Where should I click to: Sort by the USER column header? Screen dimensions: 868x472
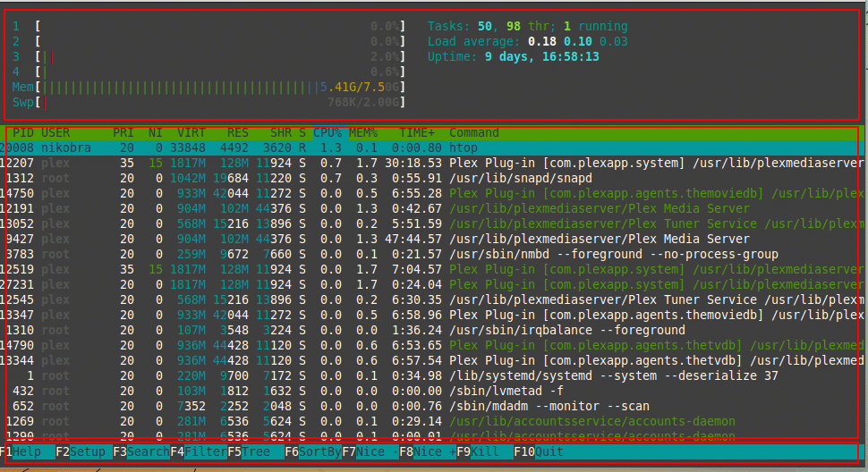tap(55, 132)
